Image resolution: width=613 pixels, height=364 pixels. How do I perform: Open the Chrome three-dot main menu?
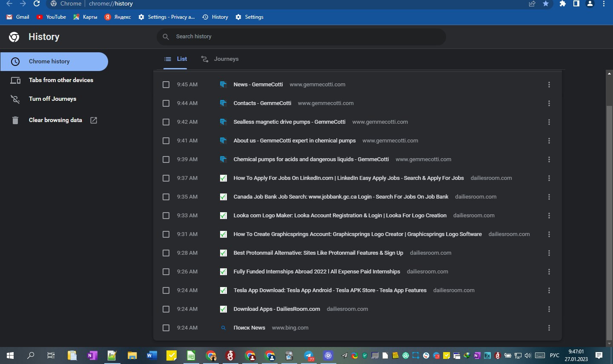[604, 4]
